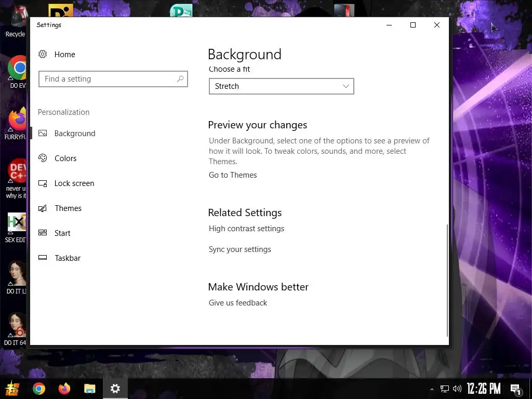Click the Find a setting search box
The image size is (532, 399).
[113, 79]
